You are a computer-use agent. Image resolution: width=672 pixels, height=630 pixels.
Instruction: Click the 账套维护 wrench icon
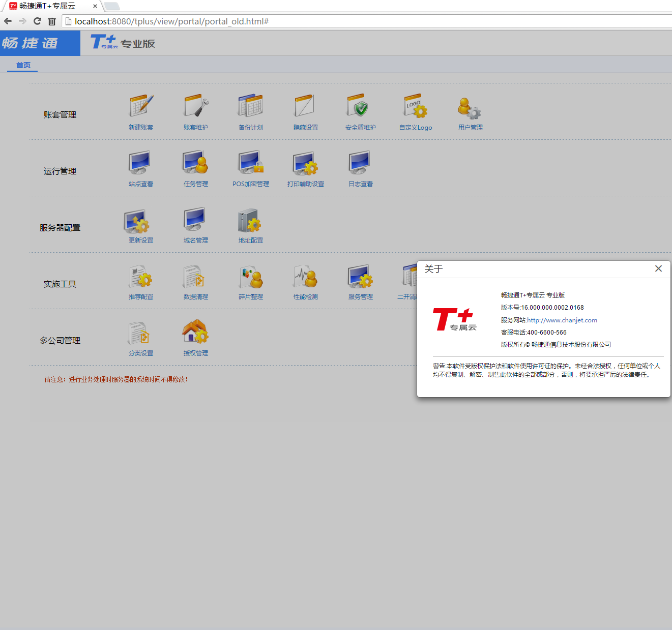[x=196, y=106]
